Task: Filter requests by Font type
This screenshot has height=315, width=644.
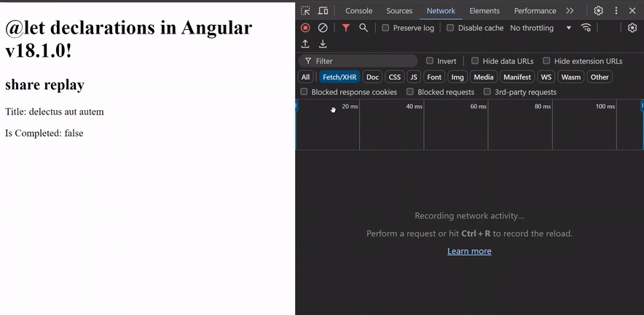Action: click(434, 77)
